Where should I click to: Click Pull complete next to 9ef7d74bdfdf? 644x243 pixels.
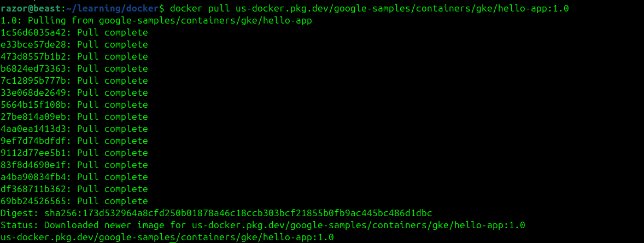click(113, 141)
